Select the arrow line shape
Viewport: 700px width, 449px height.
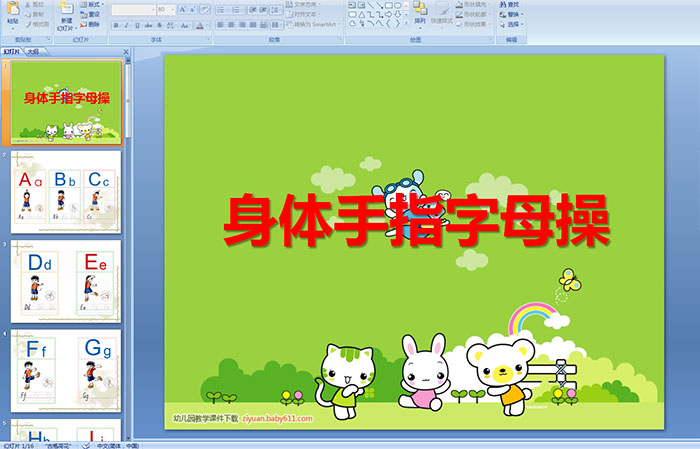tap(380, 5)
